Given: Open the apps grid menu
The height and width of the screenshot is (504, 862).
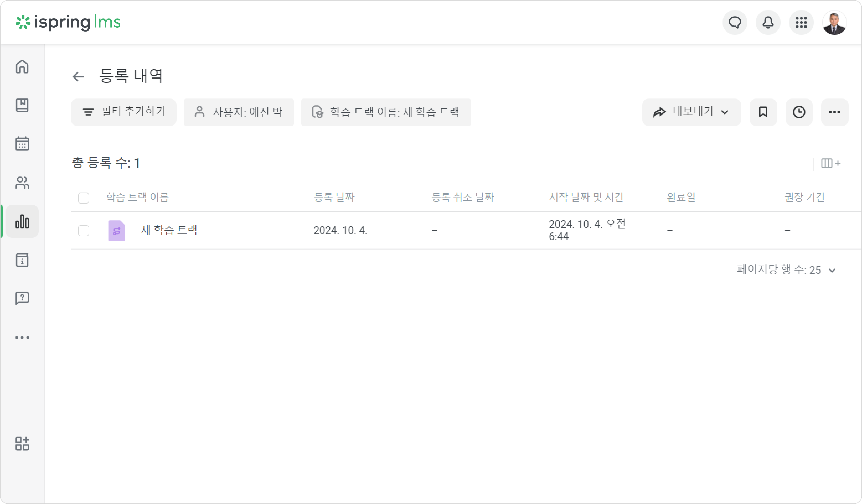Looking at the screenshot, I should tap(801, 23).
